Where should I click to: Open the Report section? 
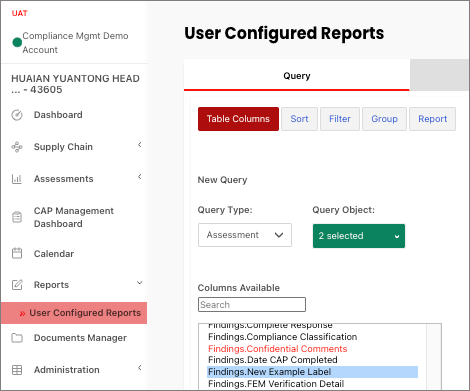pyautogui.click(x=432, y=119)
